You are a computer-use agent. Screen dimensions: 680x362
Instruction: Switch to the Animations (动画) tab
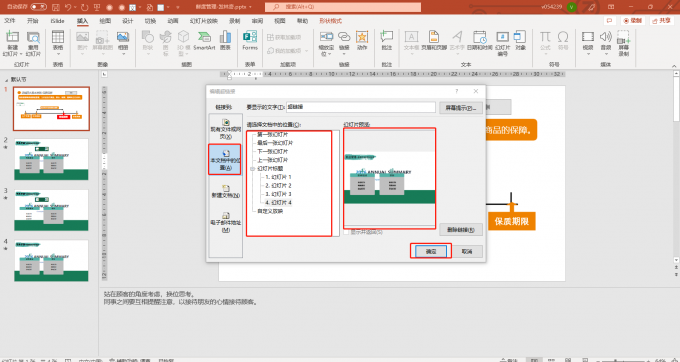173,21
